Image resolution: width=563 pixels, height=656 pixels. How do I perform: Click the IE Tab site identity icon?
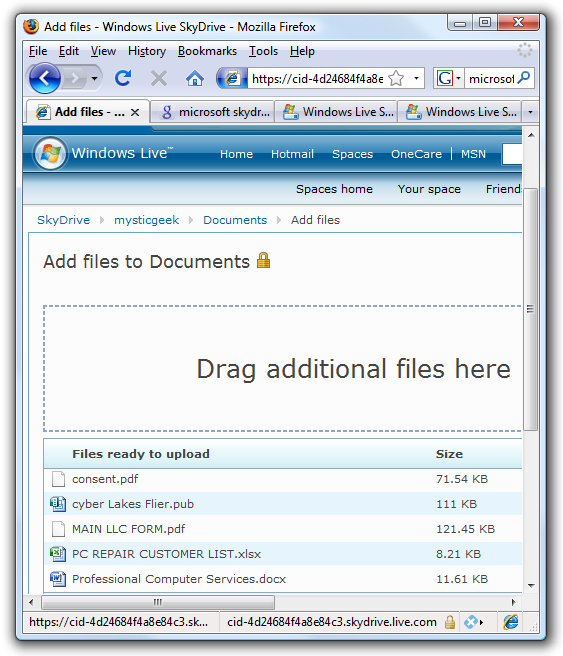coord(232,78)
